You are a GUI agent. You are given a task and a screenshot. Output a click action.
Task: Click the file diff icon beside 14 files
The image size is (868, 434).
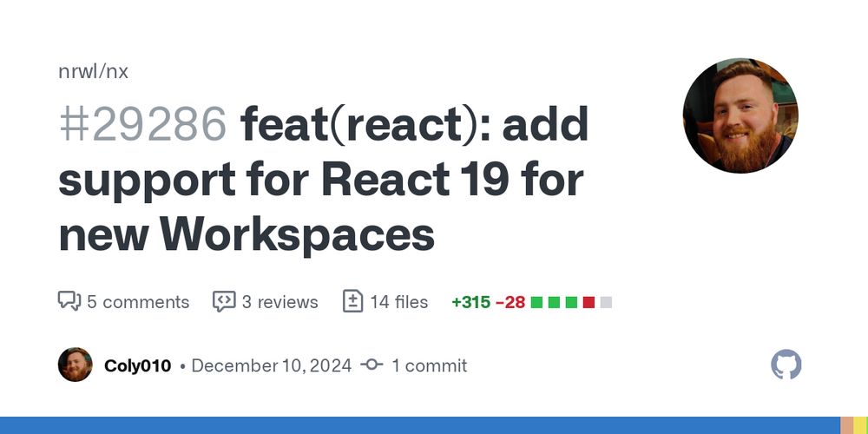coord(352,302)
